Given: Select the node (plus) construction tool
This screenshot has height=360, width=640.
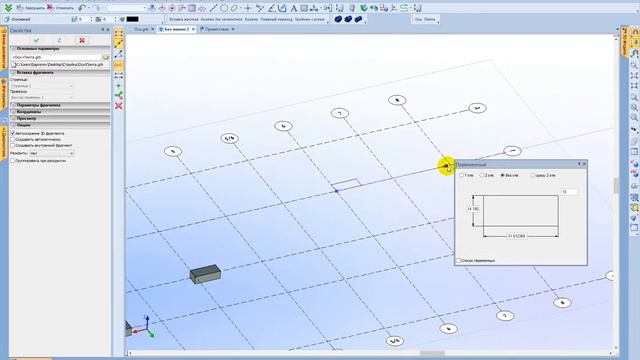Looking at the screenshot, I should pos(247,8).
